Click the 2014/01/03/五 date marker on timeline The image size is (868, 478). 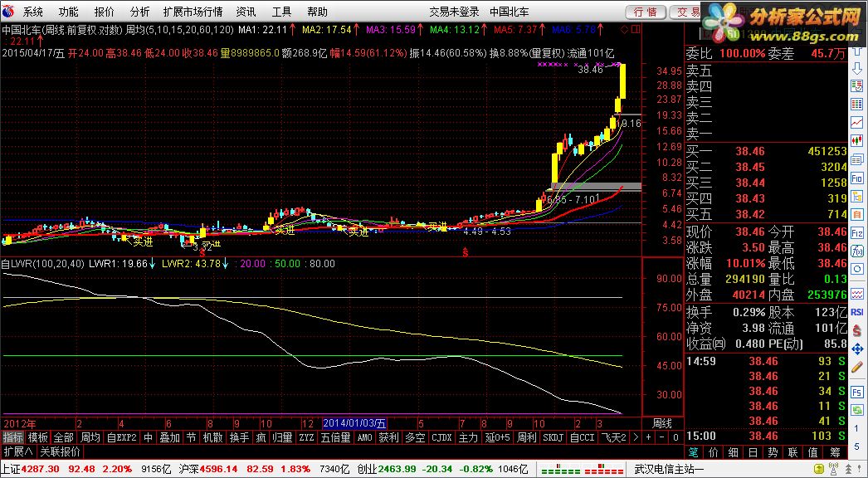tap(355, 423)
